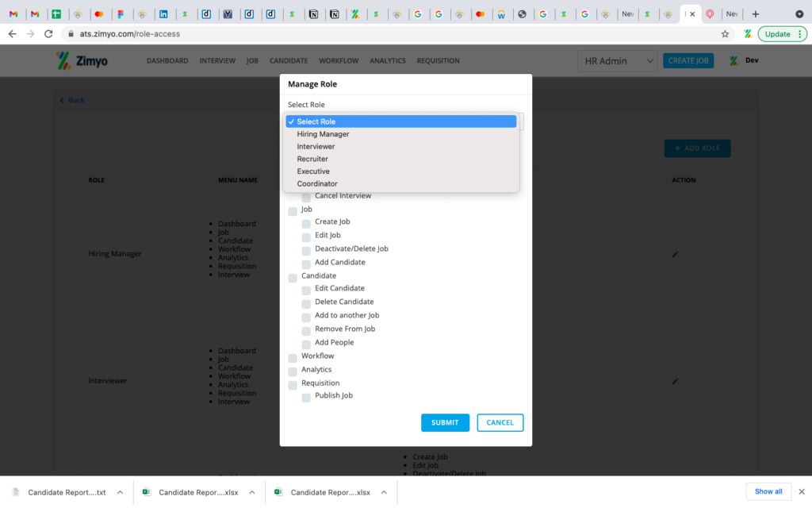This screenshot has height=508, width=812.
Task: Click the Zimyo logo
Action: click(x=82, y=60)
